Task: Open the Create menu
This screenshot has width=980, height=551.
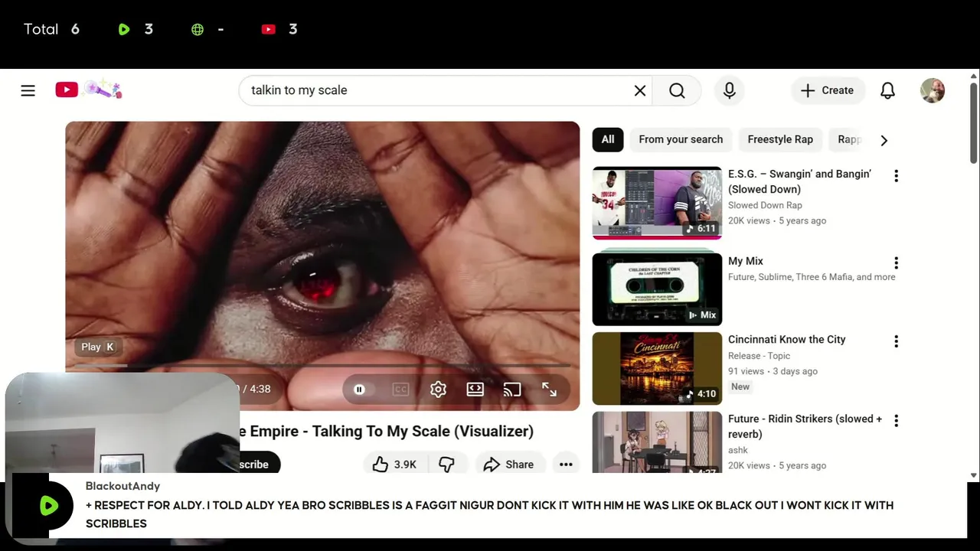Action: [828, 90]
